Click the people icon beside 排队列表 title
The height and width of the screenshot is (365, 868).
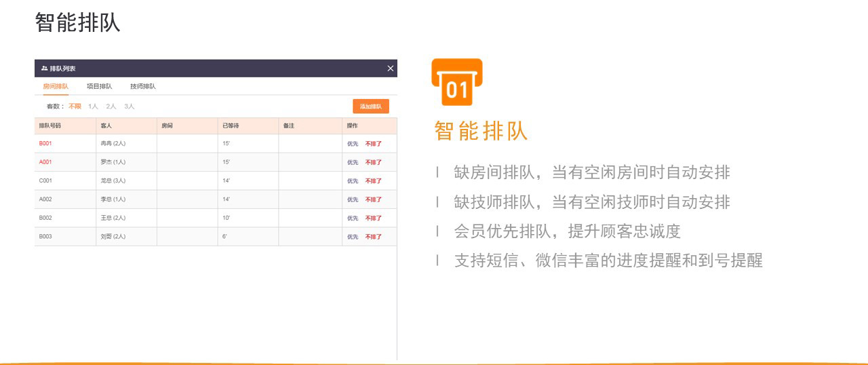[x=44, y=69]
